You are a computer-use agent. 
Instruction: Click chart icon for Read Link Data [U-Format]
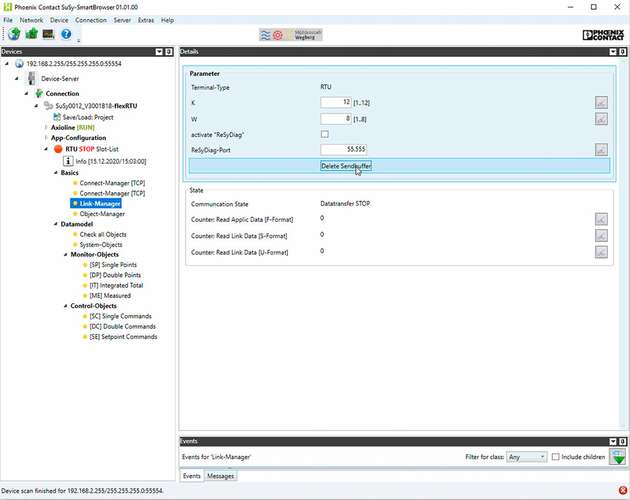point(601,252)
